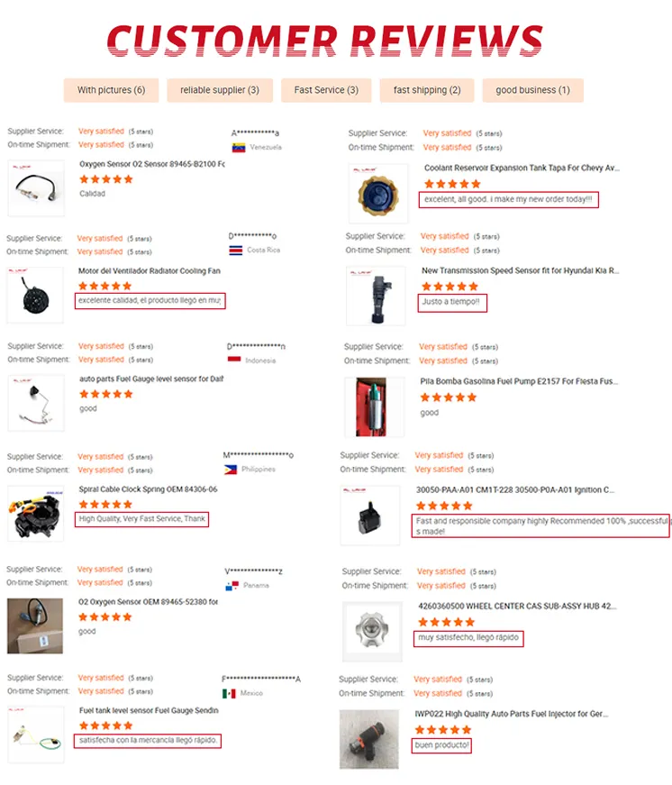Click the star rating under Coolant Reservoir Expansion Tank
Image resolution: width=672 pixels, height=785 pixels.
[x=450, y=183]
